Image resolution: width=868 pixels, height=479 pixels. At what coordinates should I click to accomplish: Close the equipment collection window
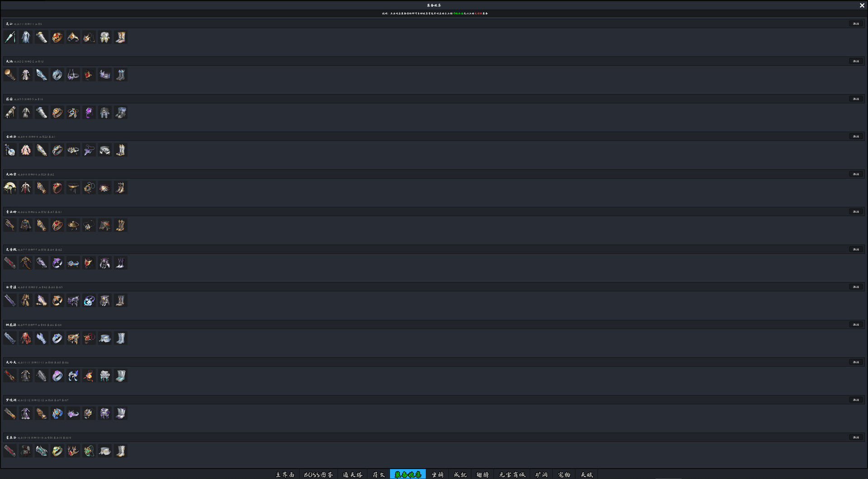coord(862,5)
